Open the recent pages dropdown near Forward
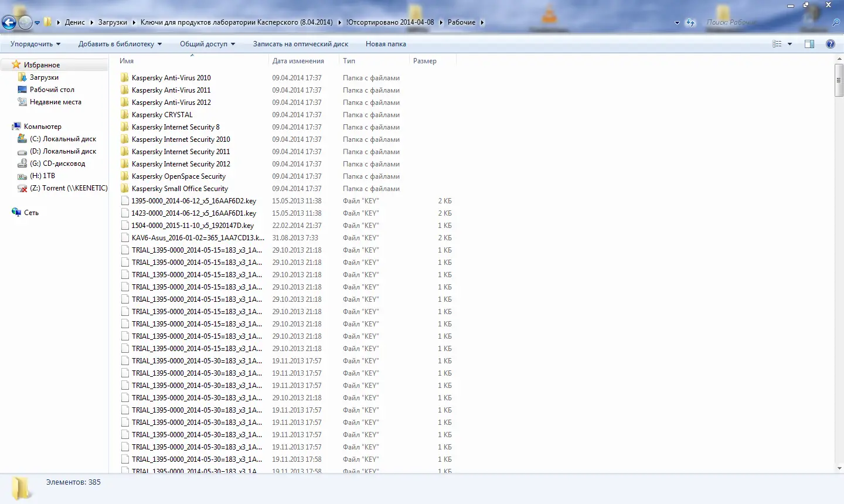Viewport: 844px width, 504px height. point(37,23)
